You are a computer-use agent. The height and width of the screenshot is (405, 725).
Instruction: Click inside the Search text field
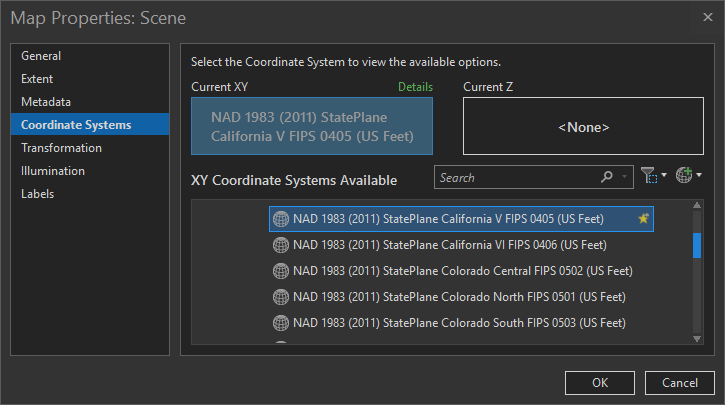(515, 178)
